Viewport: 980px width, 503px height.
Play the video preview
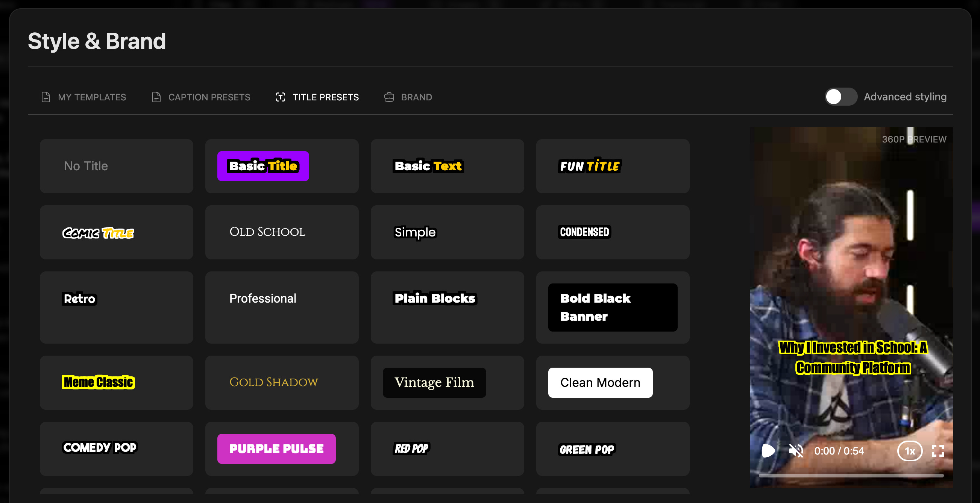pyautogui.click(x=768, y=451)
